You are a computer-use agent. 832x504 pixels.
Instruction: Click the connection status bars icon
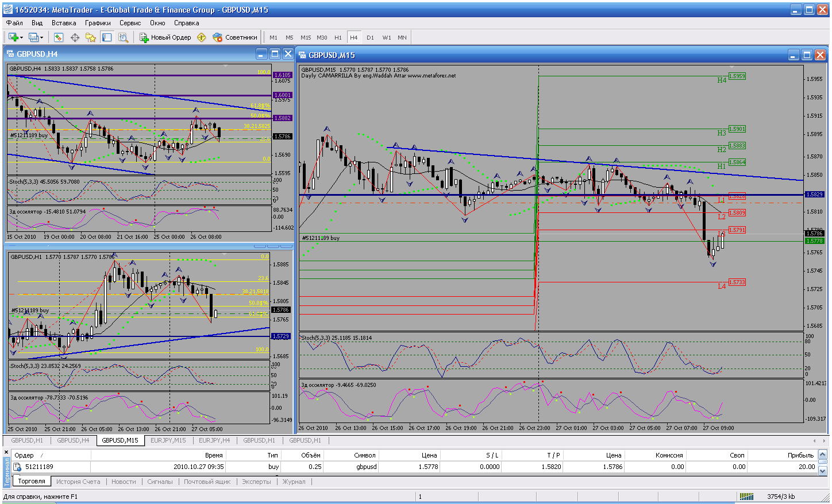coord(746,497)
